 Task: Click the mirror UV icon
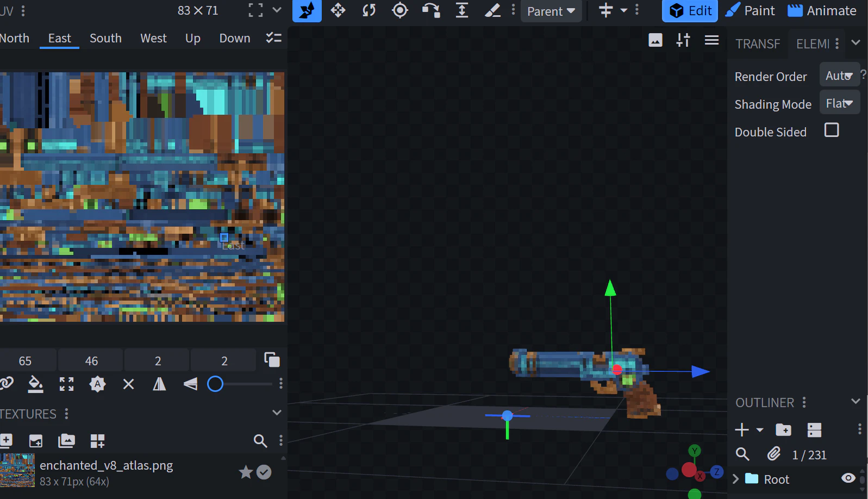[159, 384]
